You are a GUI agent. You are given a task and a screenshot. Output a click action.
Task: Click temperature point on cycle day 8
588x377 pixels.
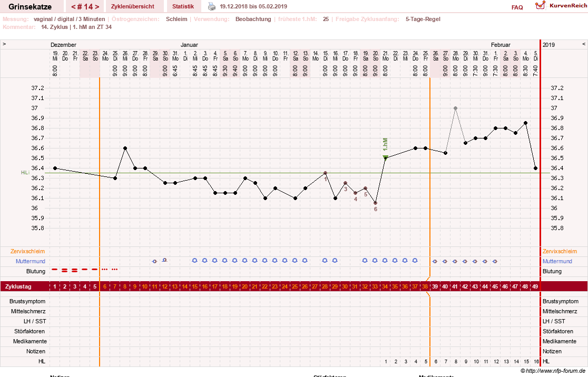pos(125,148)
